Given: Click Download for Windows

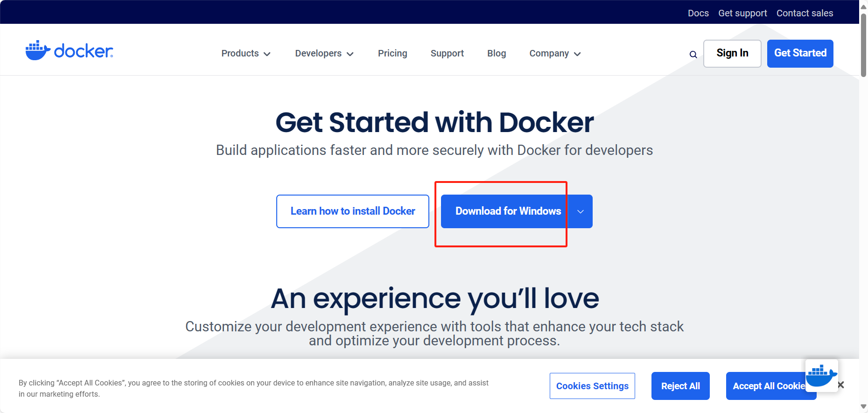Looking at the screenshot, I should tap(505, 211).
